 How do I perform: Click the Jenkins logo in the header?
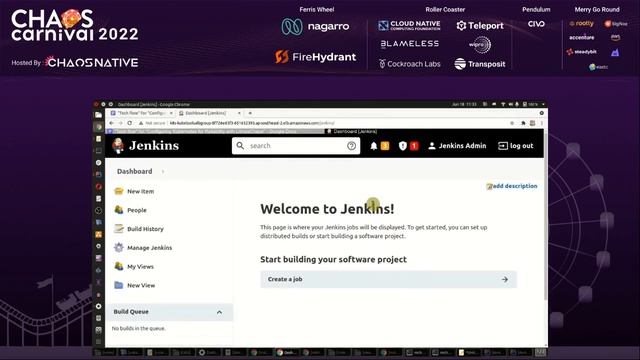[145, 145]
